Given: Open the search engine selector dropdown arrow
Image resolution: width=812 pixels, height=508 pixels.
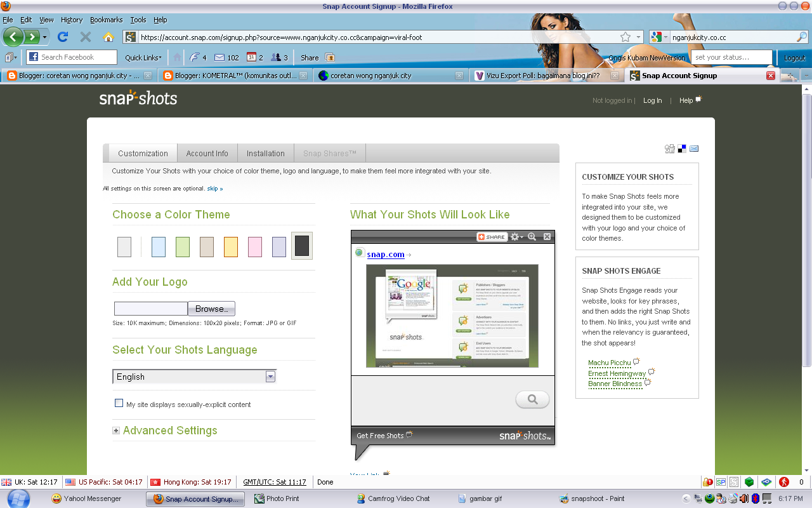Looking at the screenshot, I should [x=666, y=37].
